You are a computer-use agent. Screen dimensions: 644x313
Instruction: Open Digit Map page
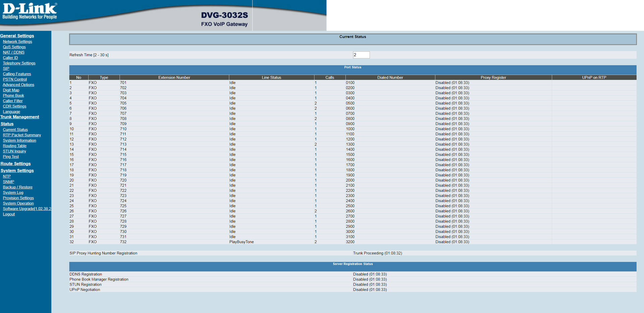(x=11, y=90)
